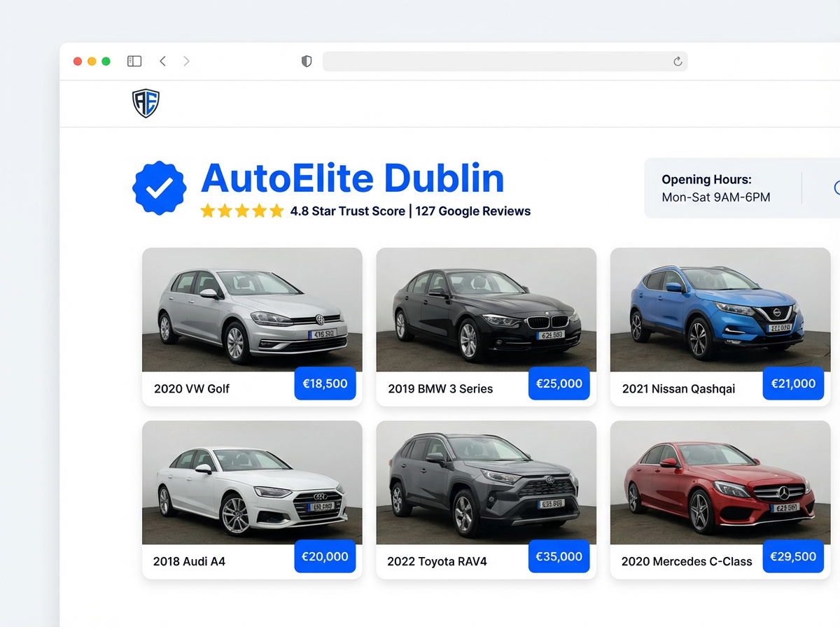Open the 2021 Nissan Qashqai photo

pyautogui.click(x=720, y=309)
